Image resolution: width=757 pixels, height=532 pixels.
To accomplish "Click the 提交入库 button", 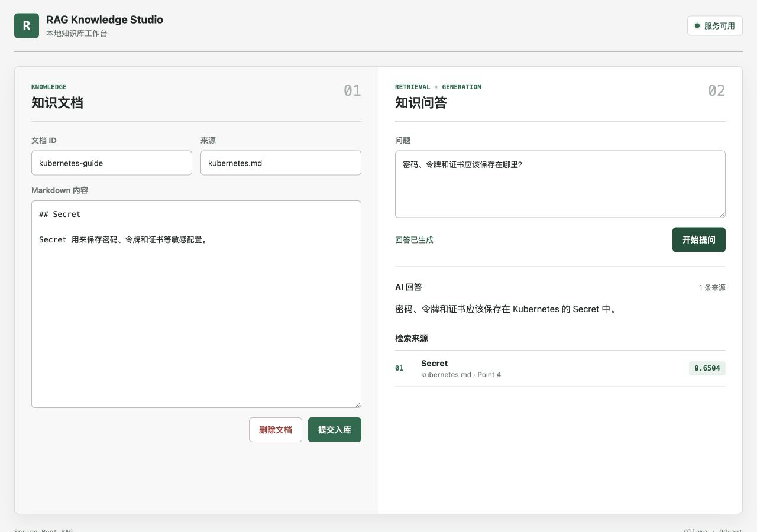I will click(335, 430).
